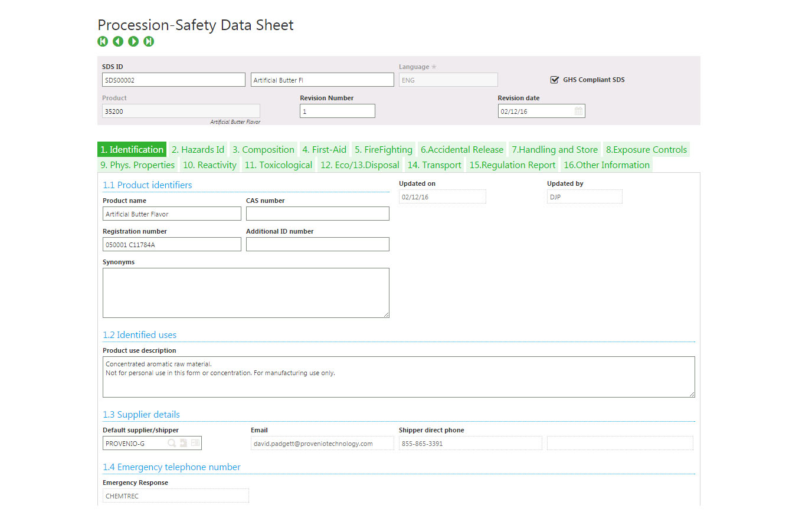
Task: Go to first record navigation icon
Action: coord(103,41)
